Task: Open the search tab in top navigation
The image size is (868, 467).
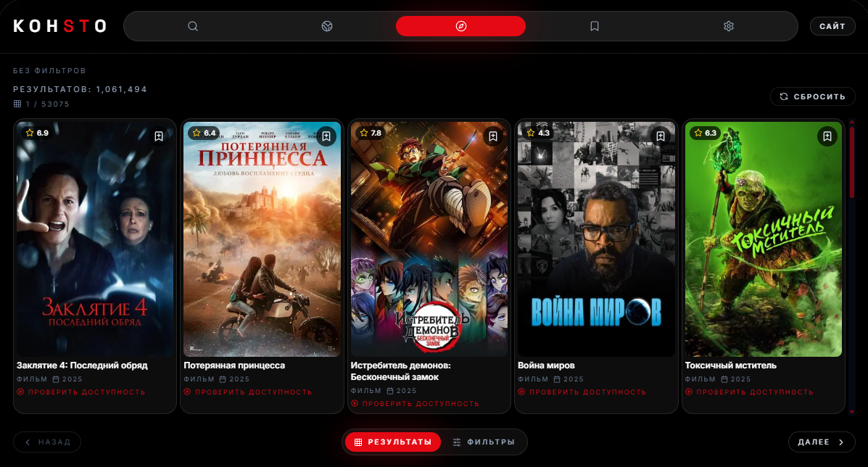Action: coord(193,26)
